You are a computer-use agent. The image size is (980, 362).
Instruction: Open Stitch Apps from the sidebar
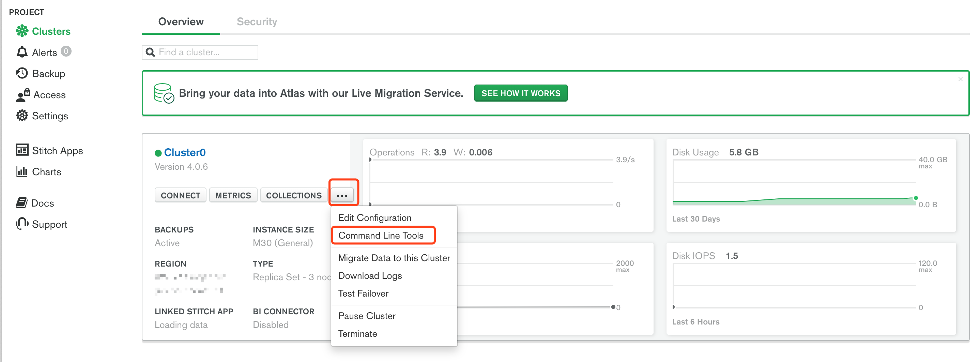[x=58, y=151]
